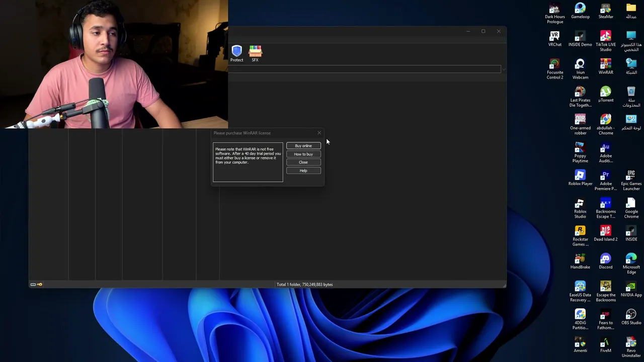The height and width of the screenshot is (362, 644).
Task: Select the One-armed robber desktop icon
Action: point(580,125)
